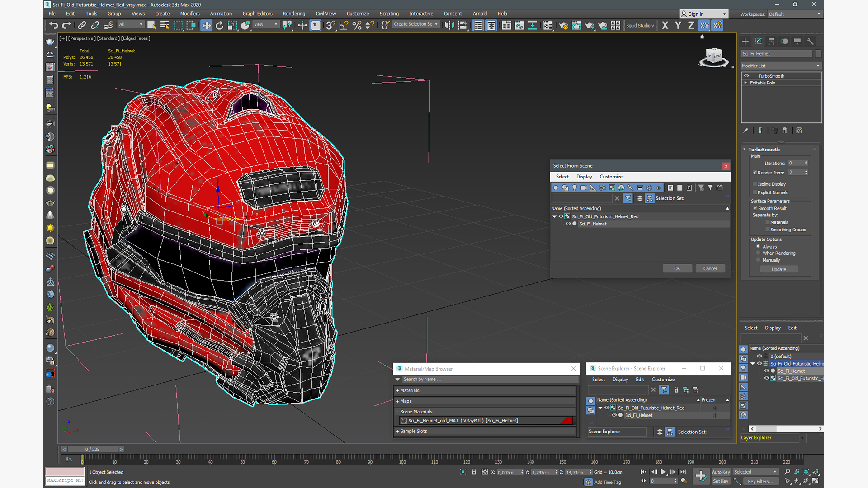Image resolution: width=868 pixels, height=488 pixels.
Task: Enable Separate by Smoothing Groups checkbox
Action: [768, 230]
